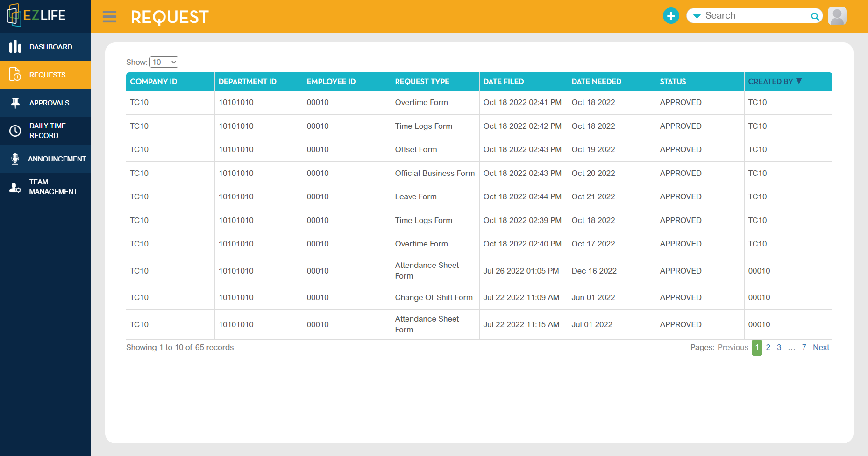
Task: Open the Announcement section
Action: [x=45, y=159]
